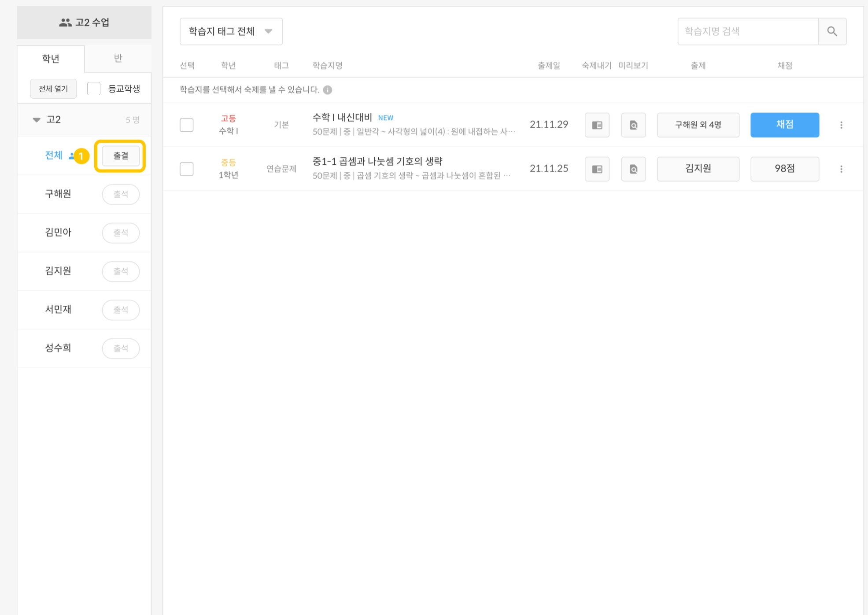
Task: Click the info icon beside homework hint
Action: click(x=327, y=90)
